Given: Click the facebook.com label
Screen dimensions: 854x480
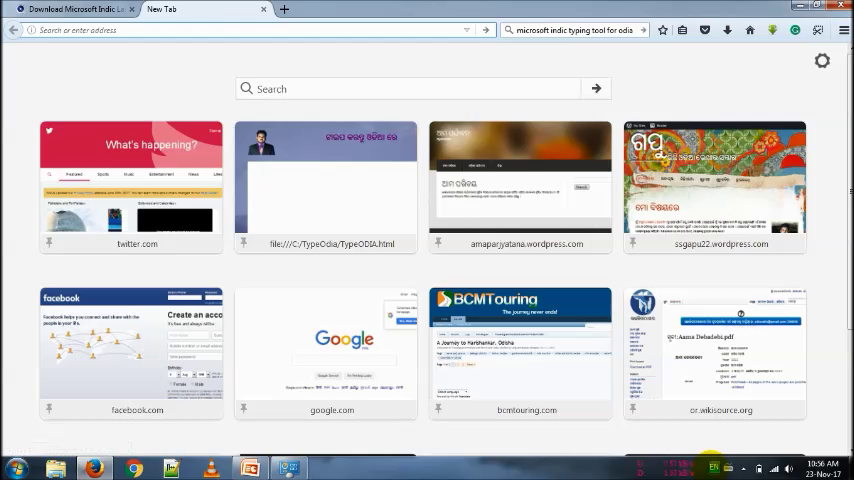Looking at the screenshot, I should pyautogui.click(x=137, y=410).
